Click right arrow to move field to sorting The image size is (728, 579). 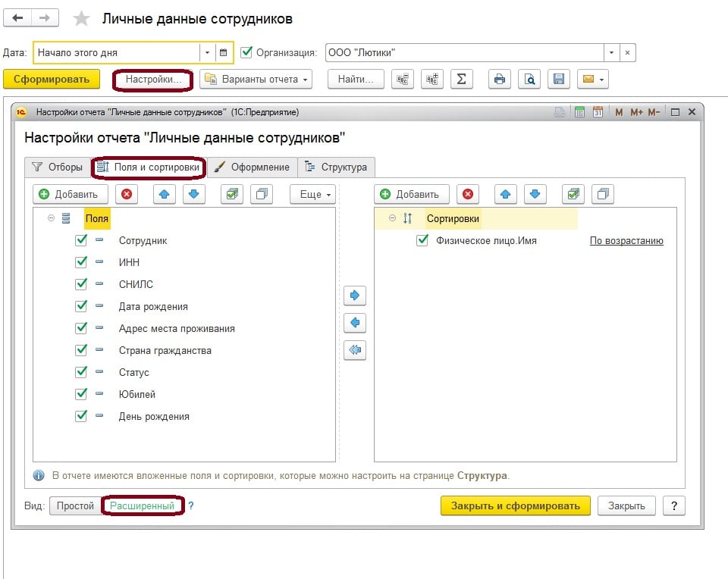pyautogui.click(x=355, y=295)
